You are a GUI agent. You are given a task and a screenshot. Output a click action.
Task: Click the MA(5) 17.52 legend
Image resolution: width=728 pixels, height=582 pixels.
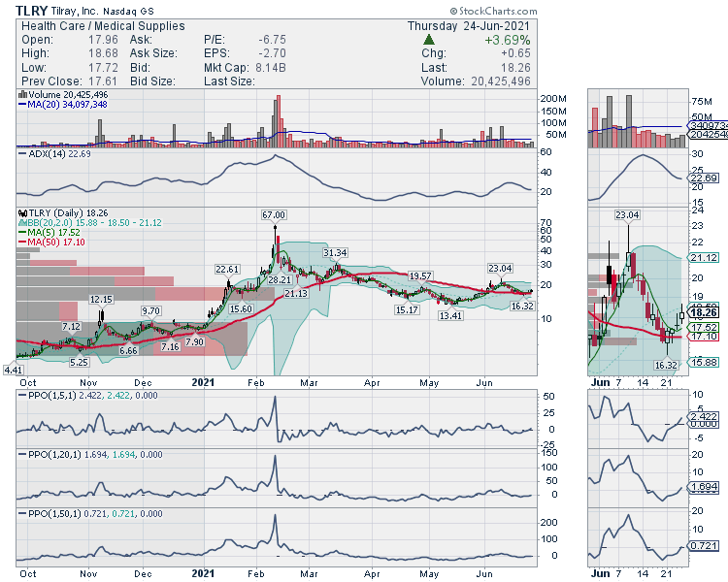[50, 233]
